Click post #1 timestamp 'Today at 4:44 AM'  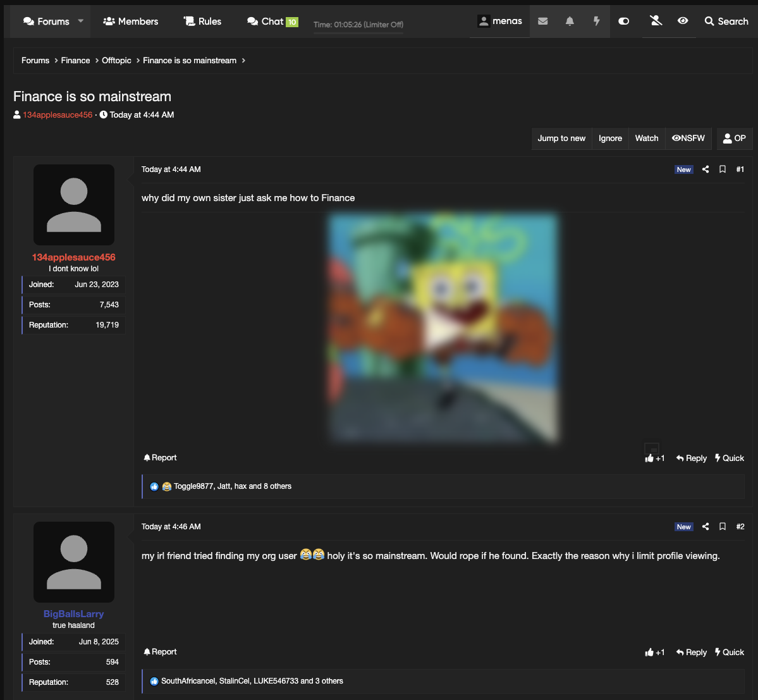pos(171,169)
